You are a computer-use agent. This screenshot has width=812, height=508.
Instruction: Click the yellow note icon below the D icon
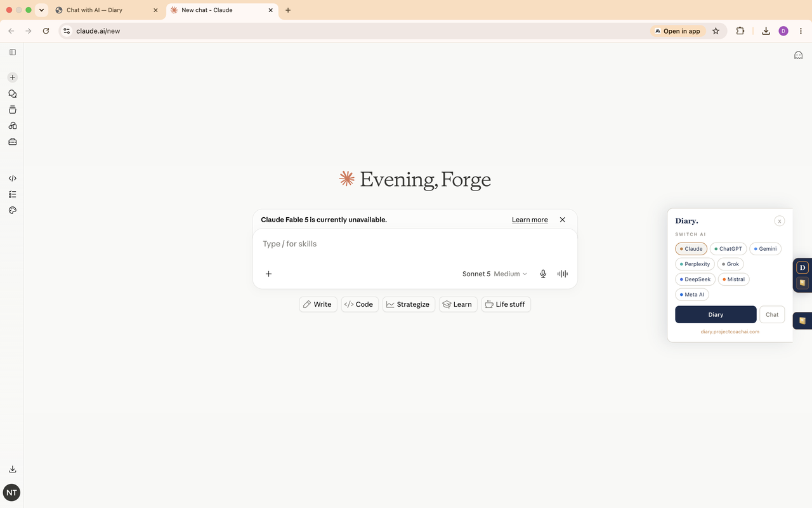[802, 283]
